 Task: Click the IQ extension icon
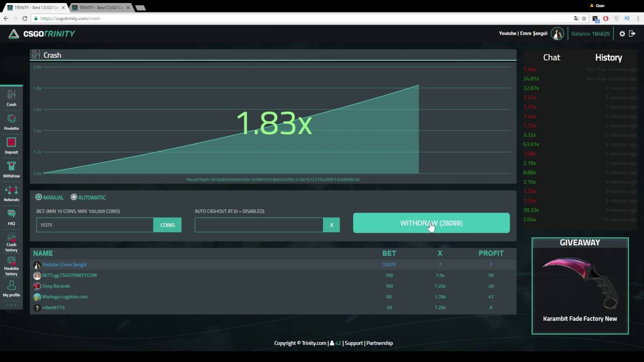click(x=627, y=18)
